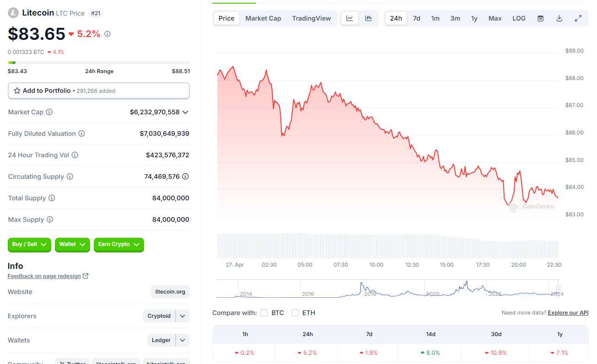
Task: Expand the Market Cap value chevron
Action: [185, 112]
